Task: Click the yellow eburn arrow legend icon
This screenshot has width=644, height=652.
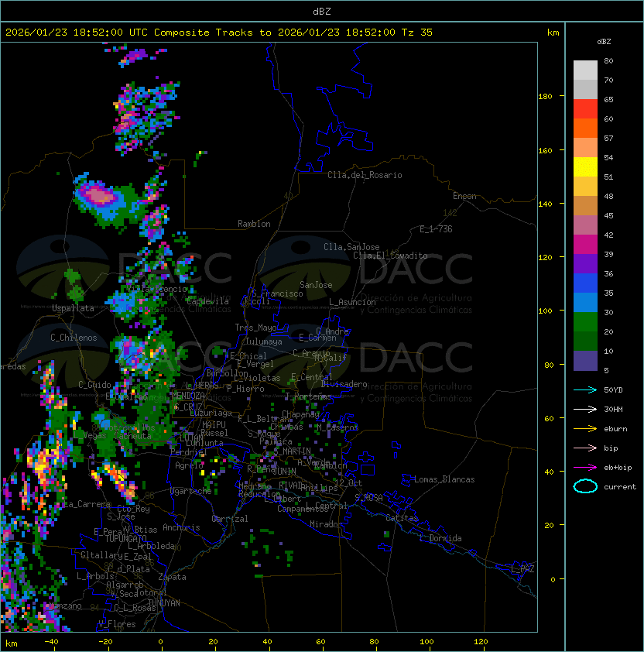Action: coord(585,429)
